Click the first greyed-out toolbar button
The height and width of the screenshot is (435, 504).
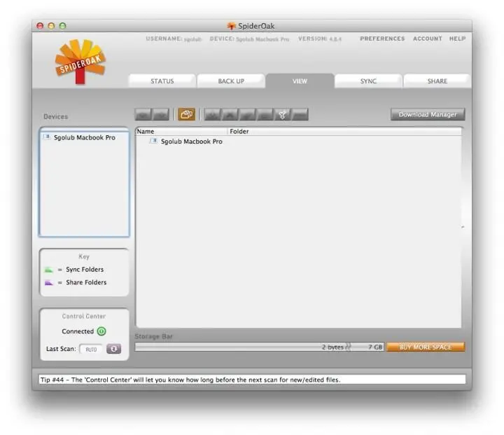[143, 114]
